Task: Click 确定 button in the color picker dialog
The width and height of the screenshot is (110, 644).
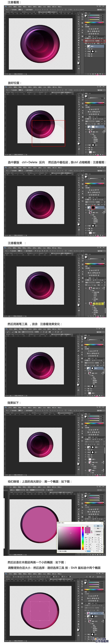Action: point(98,526)
